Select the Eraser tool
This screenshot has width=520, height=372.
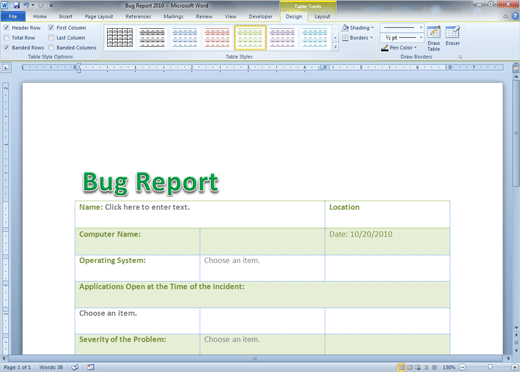pyautogui.click(x=453, y=36)
